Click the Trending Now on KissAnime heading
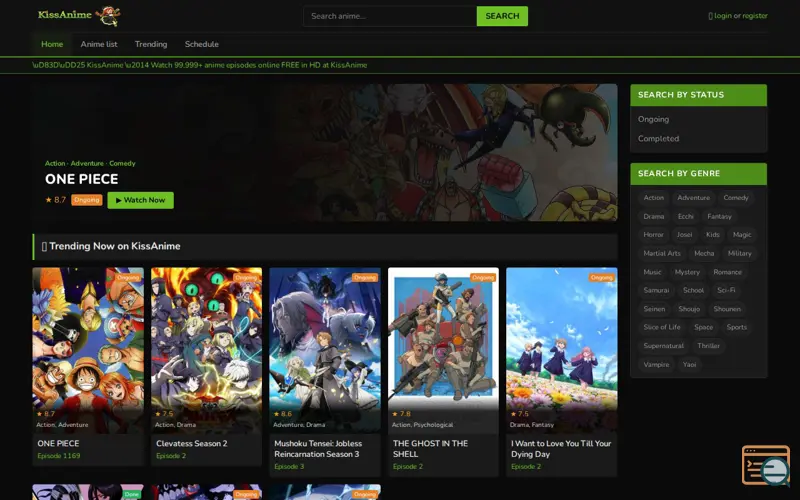Screen dimensions: 800x500 point(115,246)
